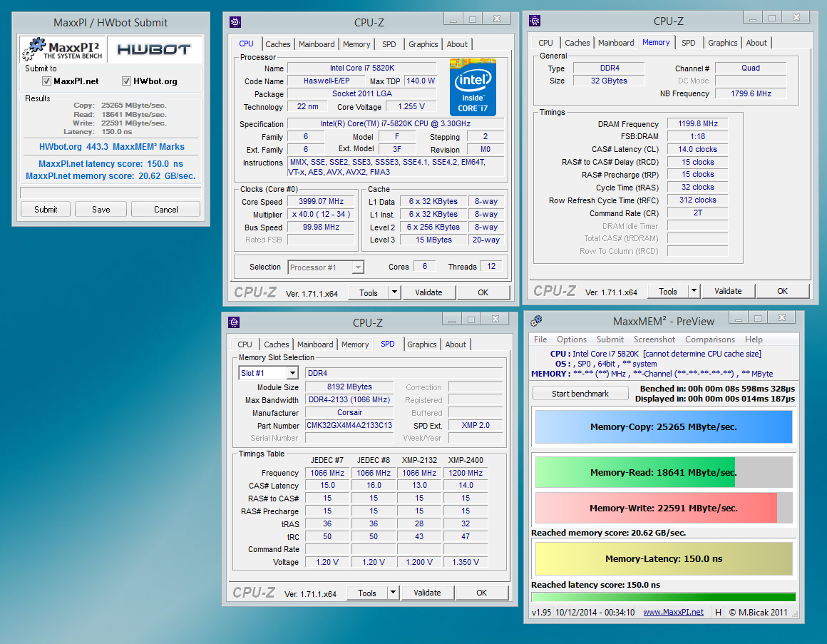Open the Processor #1 selection dropdown

358,267
